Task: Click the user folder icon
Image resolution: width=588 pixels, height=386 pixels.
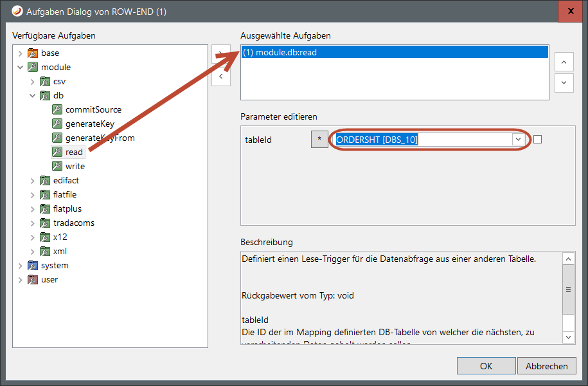Action: click(33, 279)
